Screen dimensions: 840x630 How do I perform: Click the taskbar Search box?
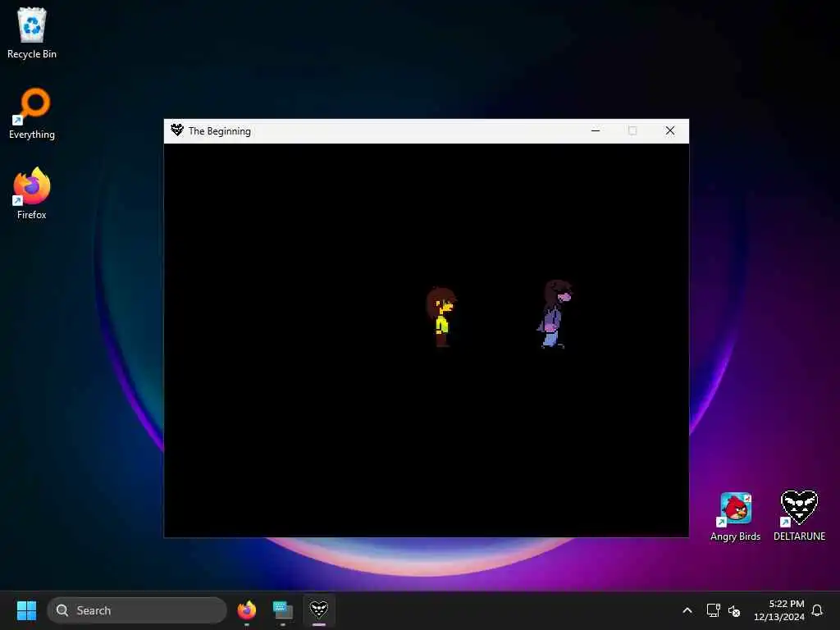pos(137,610)
